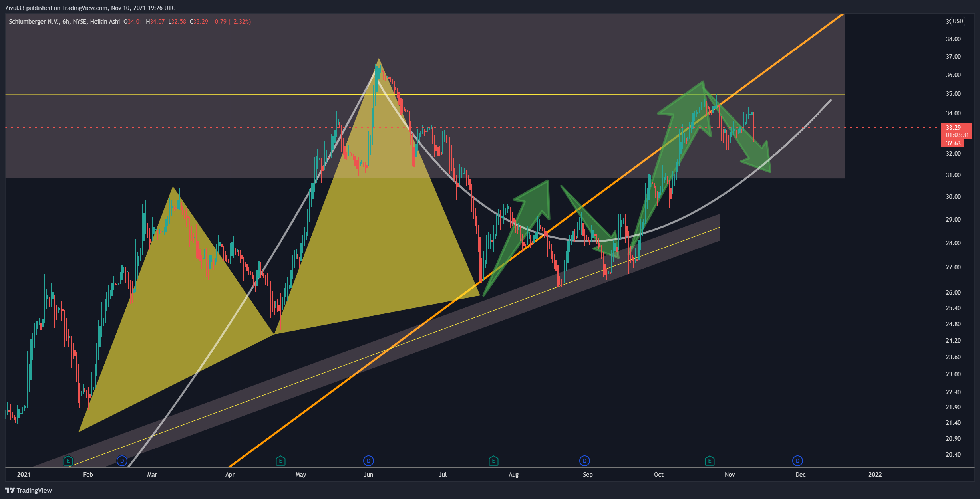Click the 23.00 price axis label
Screen dimensions: 980x499
pyautogui.click(x=953, y=374)
